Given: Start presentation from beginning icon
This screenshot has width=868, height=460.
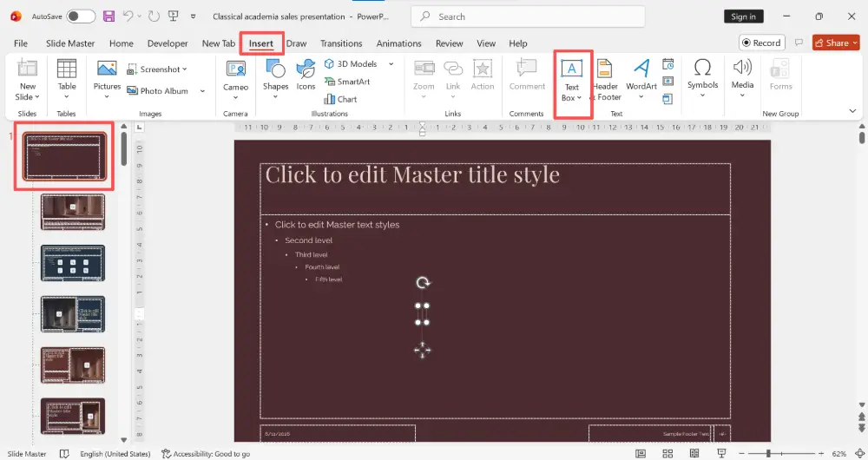Looking at the screenshot, I should [x=174, y=16].
